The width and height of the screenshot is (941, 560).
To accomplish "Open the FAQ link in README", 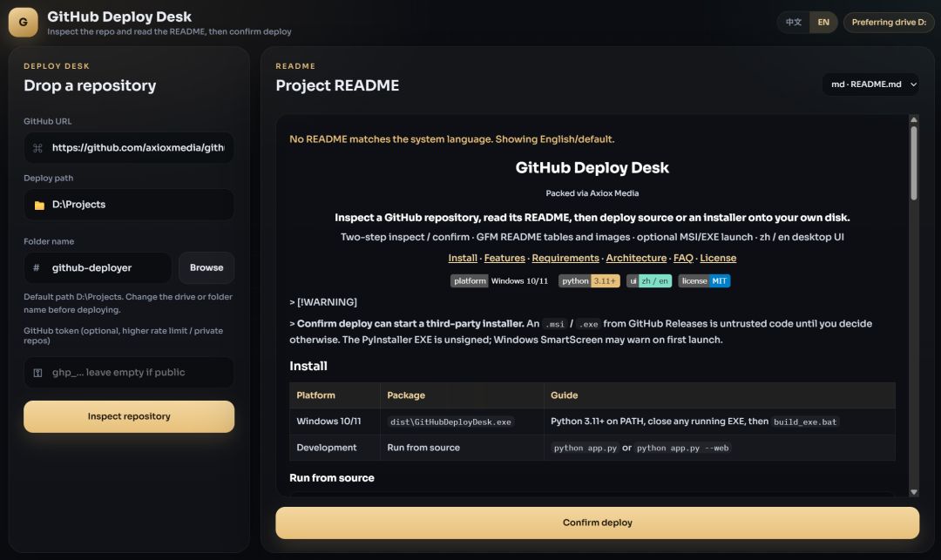I will [x=683, y=258].
